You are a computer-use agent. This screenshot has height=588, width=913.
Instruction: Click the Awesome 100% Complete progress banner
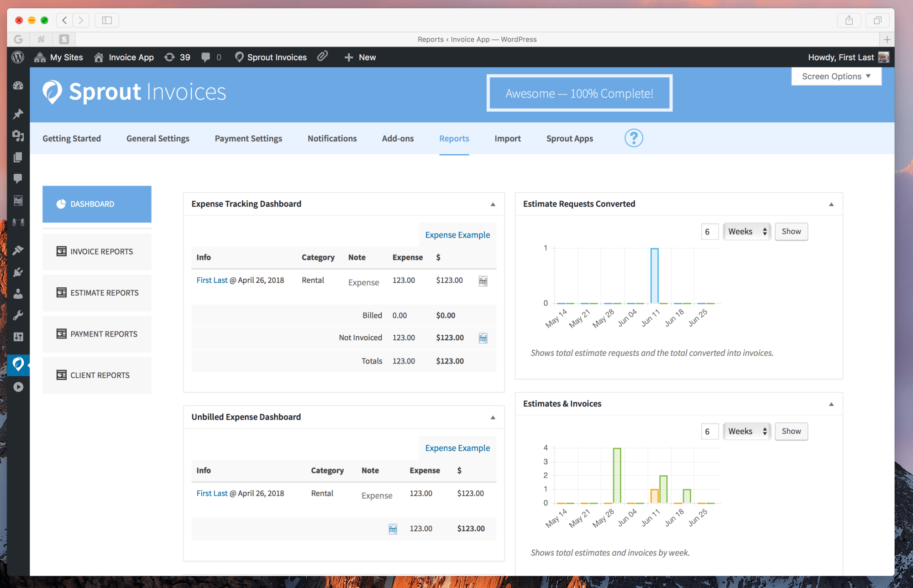coord(579,93)
